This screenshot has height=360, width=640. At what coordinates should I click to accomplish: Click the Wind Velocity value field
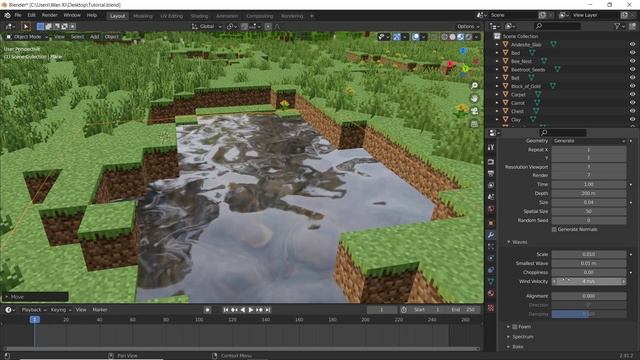pyautogui.click(x=589, y=281)
